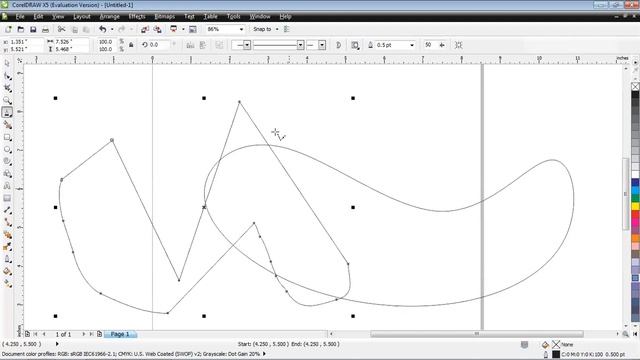The height and width of the screenshot is (360, 640).
Task: Expand the undo history dropdown arrow
Action: coord(112,29)
